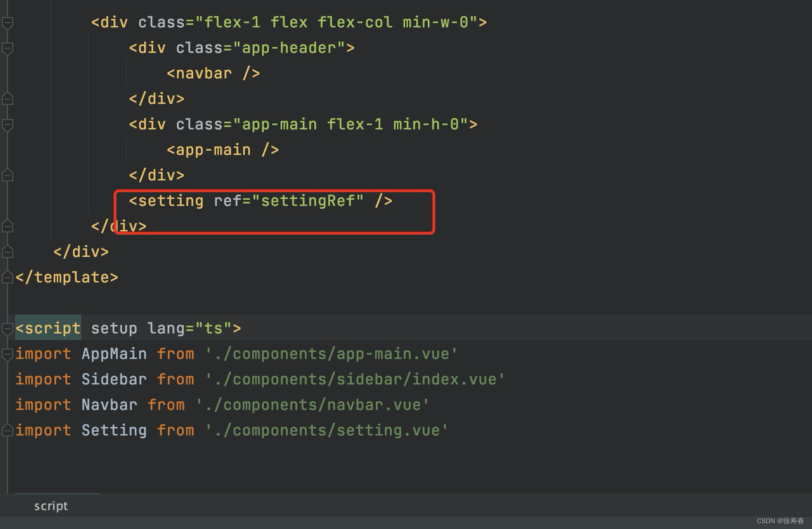Collapse the app-header div fold marker
Image resolution: width=812 pixels, height=529 pixels.
click(x=7, y=48)
